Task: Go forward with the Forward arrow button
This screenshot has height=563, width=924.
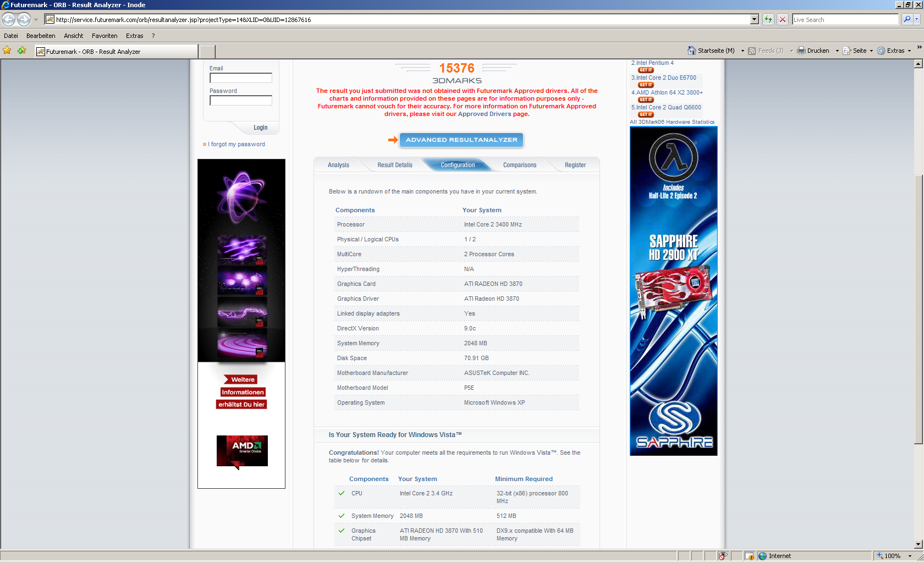Action: point(24,19)
